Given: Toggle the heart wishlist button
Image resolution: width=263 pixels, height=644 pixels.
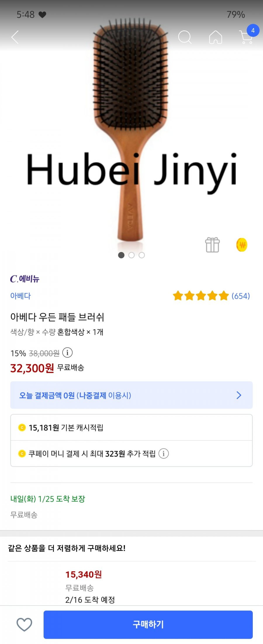Looking at the screenshot, I should click(x=24, y=624).
